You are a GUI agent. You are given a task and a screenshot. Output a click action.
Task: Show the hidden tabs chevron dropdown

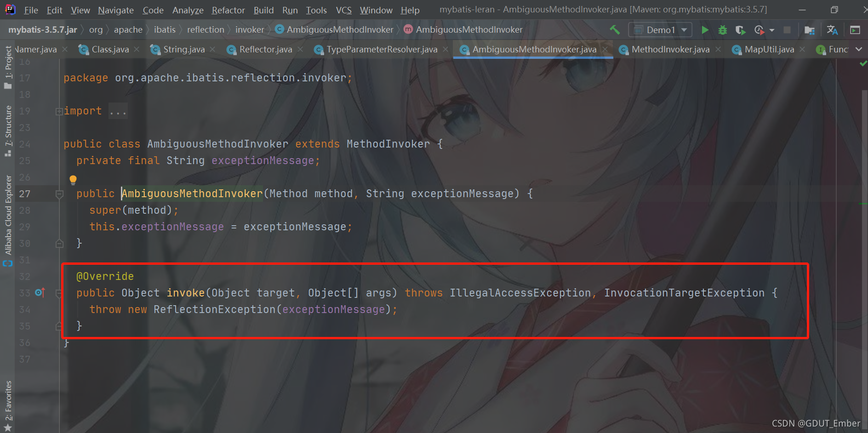pyautogui.click(x=859, y=49)
